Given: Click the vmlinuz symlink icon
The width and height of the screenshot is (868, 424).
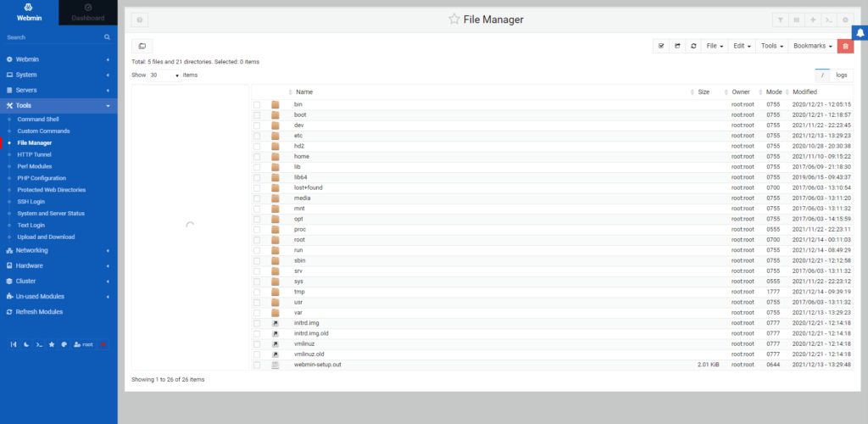Looking at the screenshot, I should [x=275, y=343].
